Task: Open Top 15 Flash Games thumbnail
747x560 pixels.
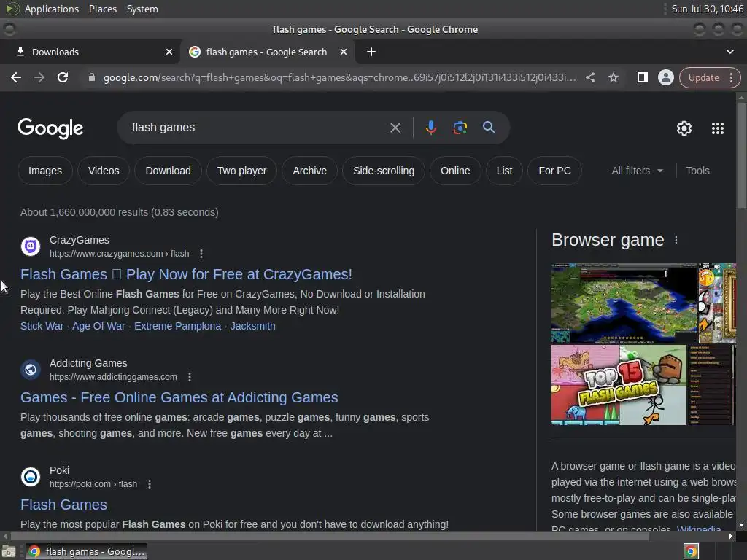Action: tap(619, 385)
